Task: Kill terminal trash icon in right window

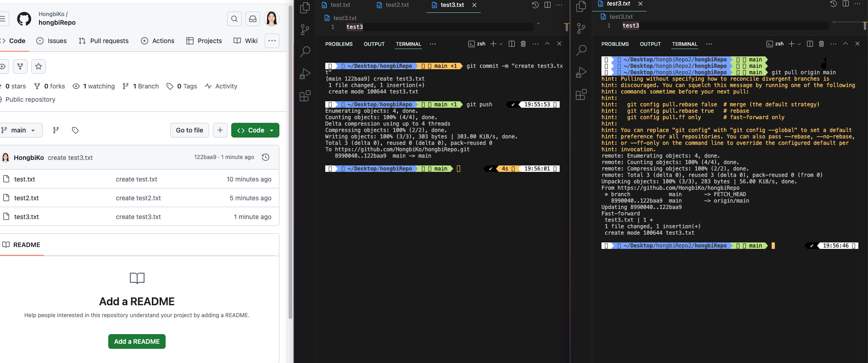Action: point(821,44)
